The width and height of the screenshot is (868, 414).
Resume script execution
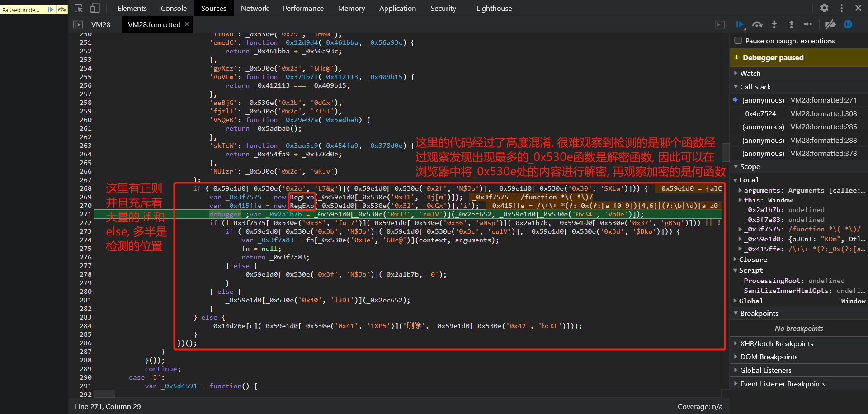pyautogui.click(x=740, y=24)
